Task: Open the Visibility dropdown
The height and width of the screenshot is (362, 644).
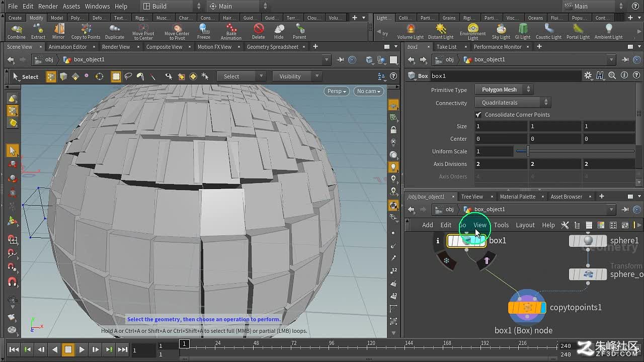Action: click(x=296, y=76)
